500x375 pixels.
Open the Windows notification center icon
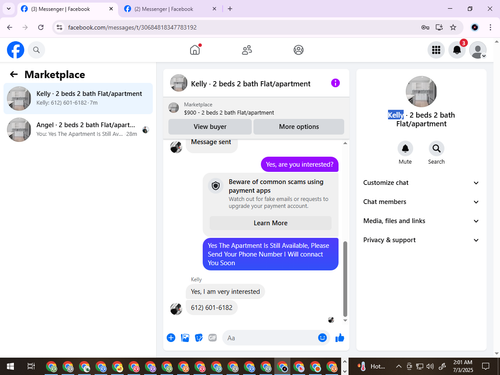[x=486, y=367]
